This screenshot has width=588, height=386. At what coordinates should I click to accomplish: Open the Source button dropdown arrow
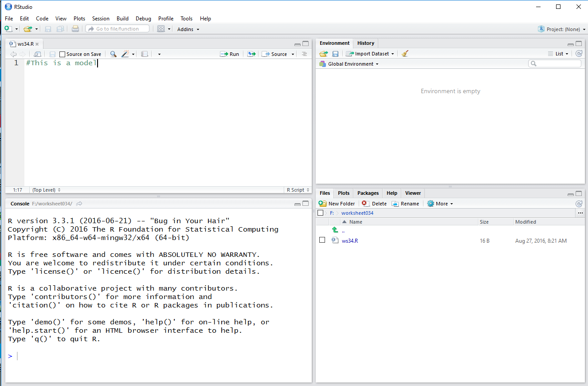(x=293, y=55)
